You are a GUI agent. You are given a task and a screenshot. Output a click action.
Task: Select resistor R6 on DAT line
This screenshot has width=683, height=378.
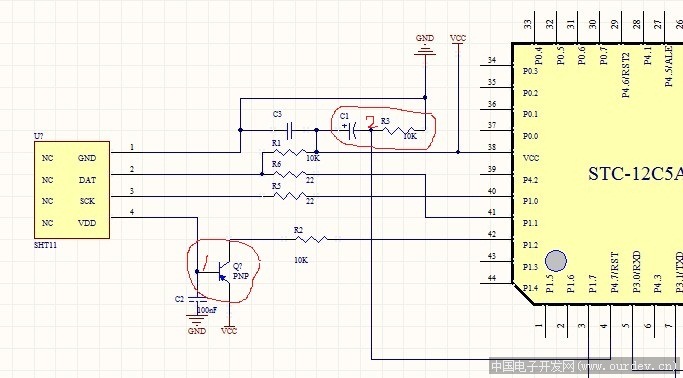click(x=290, y=174)
